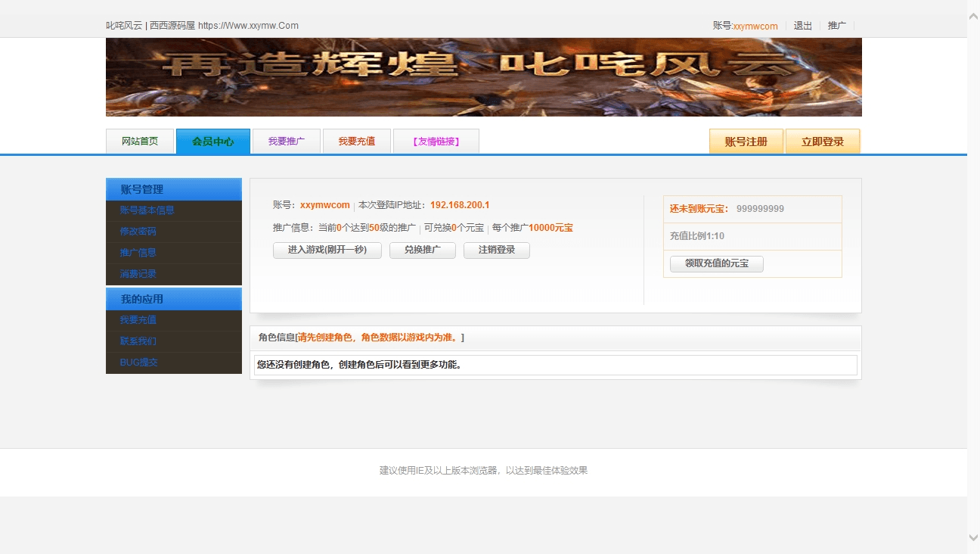The image size is (980, 554).
Task: Select the 我要推广 navigation tab
Action: 287,142
